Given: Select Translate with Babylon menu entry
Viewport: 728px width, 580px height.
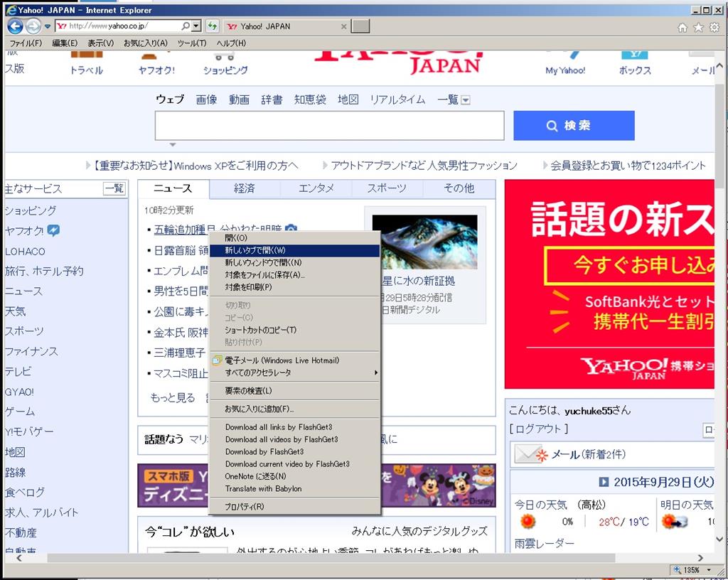Looking at the screenshot, I should pos(295,488).
